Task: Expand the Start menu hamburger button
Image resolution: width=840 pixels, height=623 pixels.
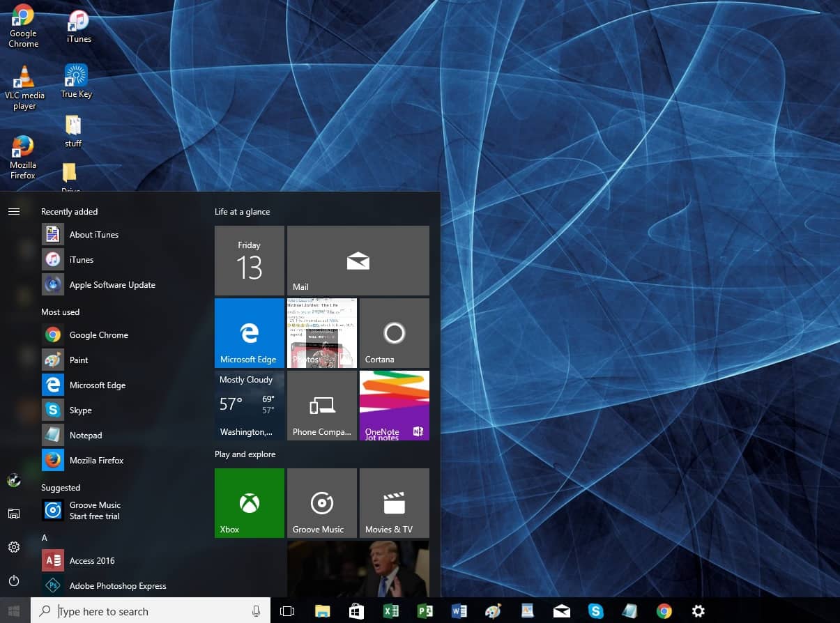Action: [14, 211]
